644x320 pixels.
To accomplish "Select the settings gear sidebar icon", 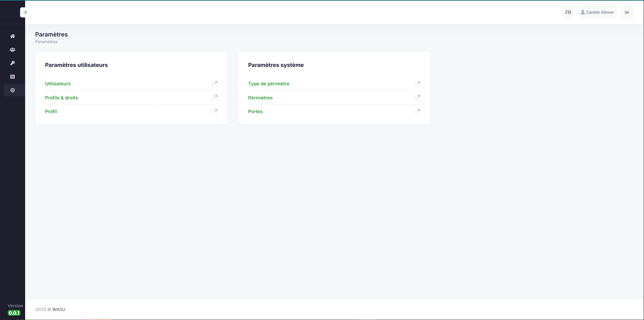I will coord(12,90).
